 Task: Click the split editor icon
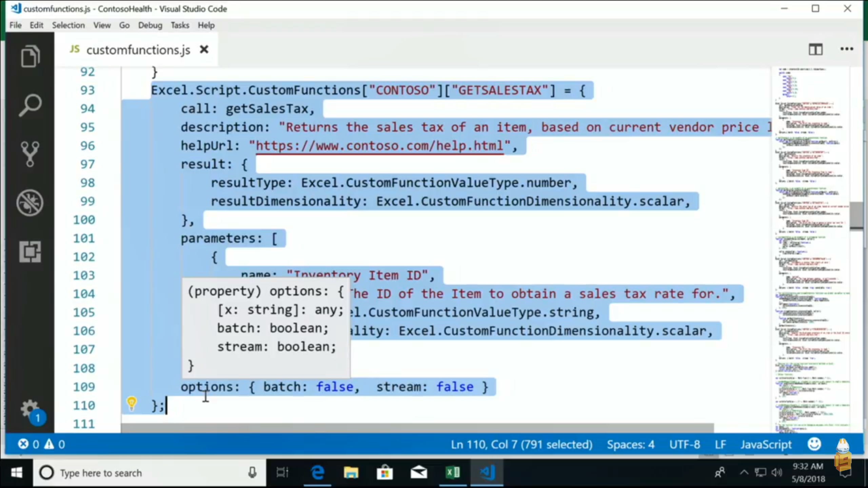click(x=815, y=49)
